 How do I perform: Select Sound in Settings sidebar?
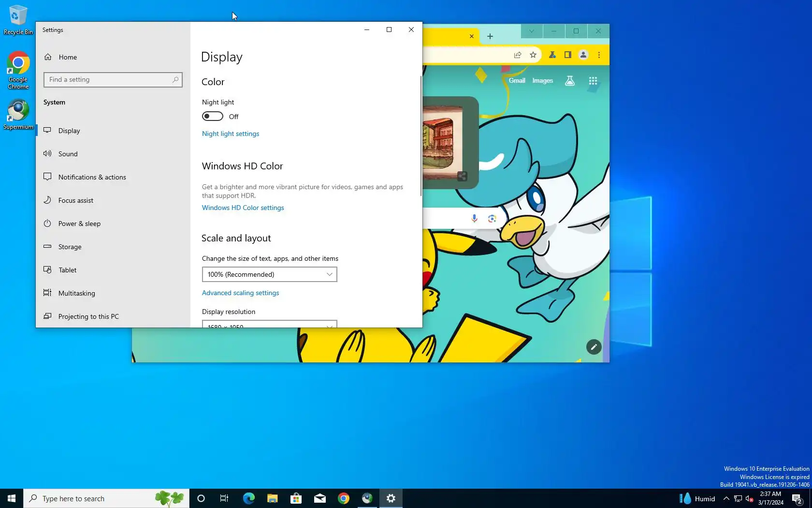click(113, 154)
